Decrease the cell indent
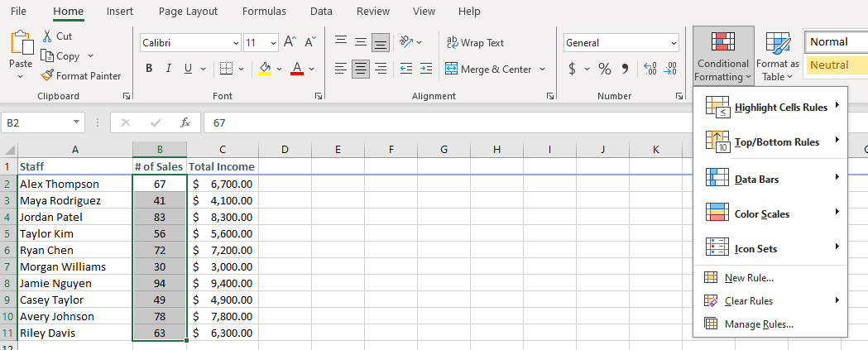Screen dimensions: 868x350 coord(405,69)
